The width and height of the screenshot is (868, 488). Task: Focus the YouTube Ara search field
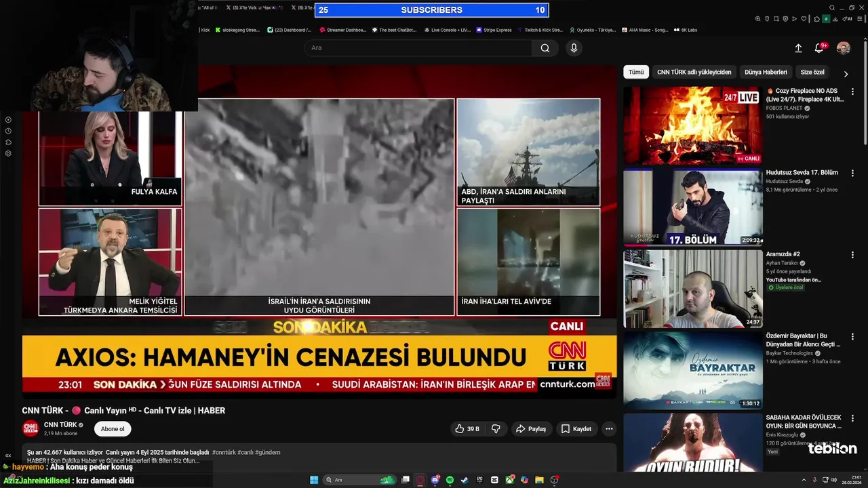coord(418,48)
